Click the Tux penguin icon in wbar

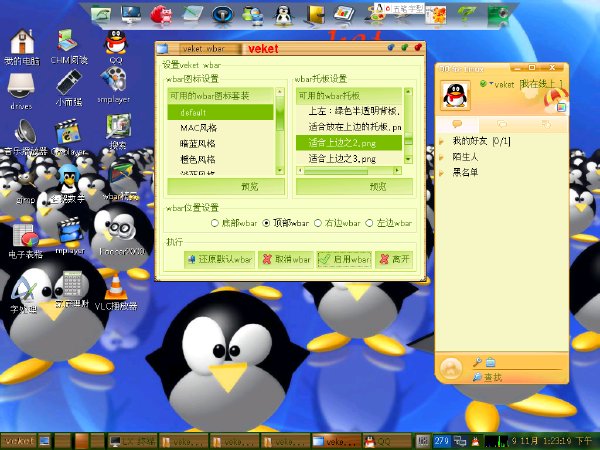284,15
